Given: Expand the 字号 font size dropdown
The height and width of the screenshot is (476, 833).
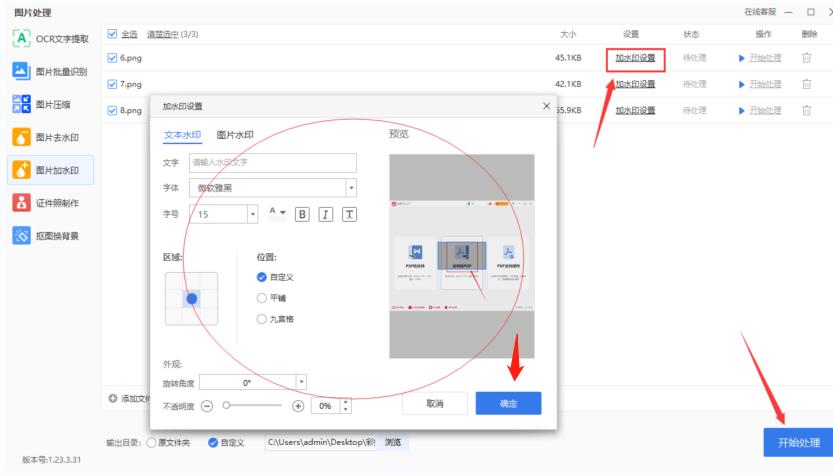Looking at the screenshot, I should pyautogui.click(x=251, y=214).
